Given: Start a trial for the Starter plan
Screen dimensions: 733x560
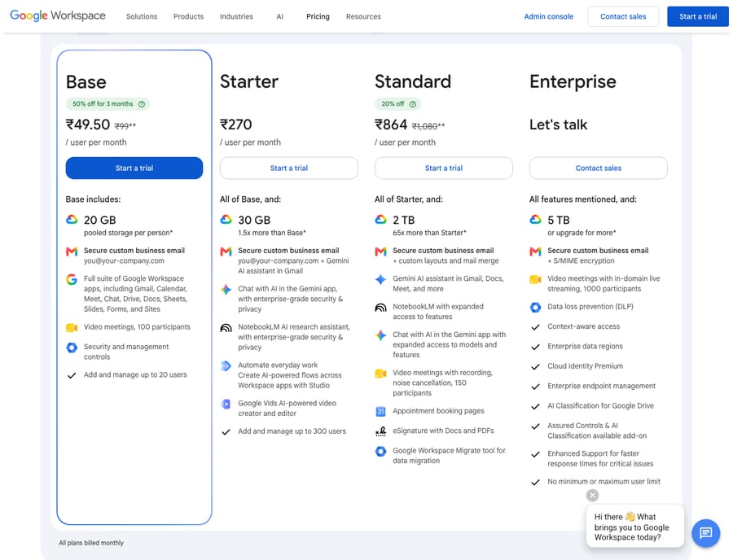Looking at the screenshot, I should pos(289,168).
